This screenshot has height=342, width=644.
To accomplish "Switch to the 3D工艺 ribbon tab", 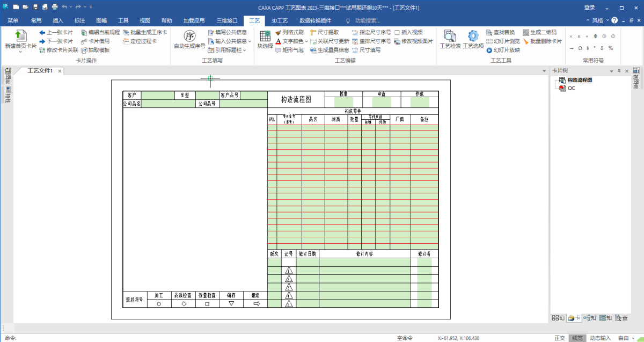I will point(279,20).
